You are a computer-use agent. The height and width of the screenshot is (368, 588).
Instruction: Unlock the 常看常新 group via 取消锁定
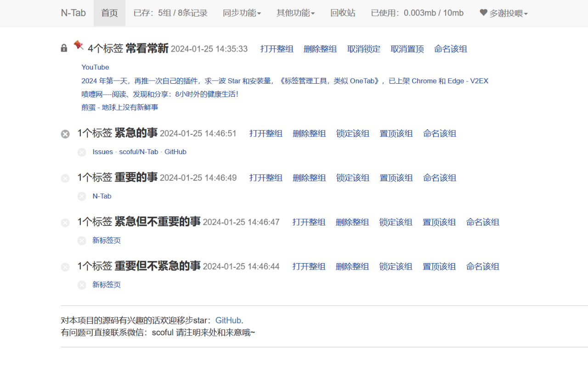pos(363,49)
